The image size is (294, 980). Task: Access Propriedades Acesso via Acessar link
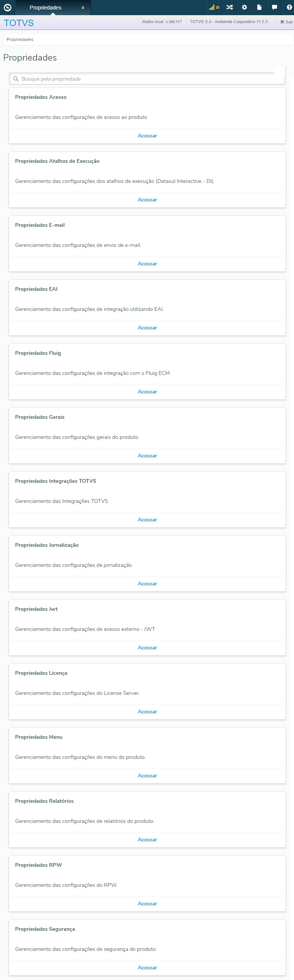pos(147,136)
